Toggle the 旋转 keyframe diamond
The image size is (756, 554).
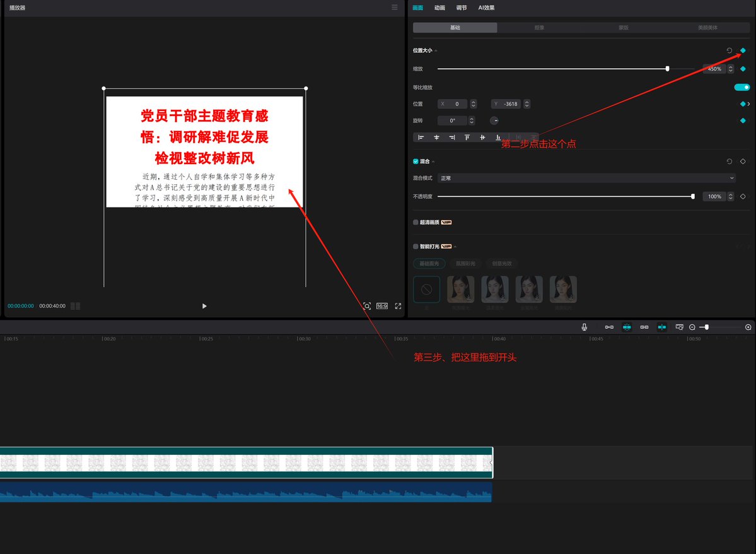(743, 121)
